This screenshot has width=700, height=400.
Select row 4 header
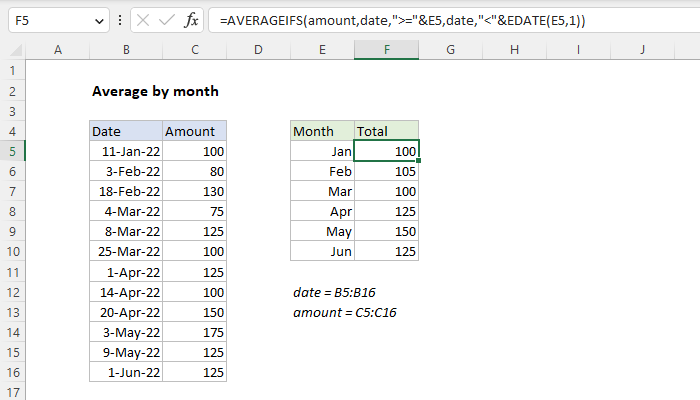coord(12,131)
